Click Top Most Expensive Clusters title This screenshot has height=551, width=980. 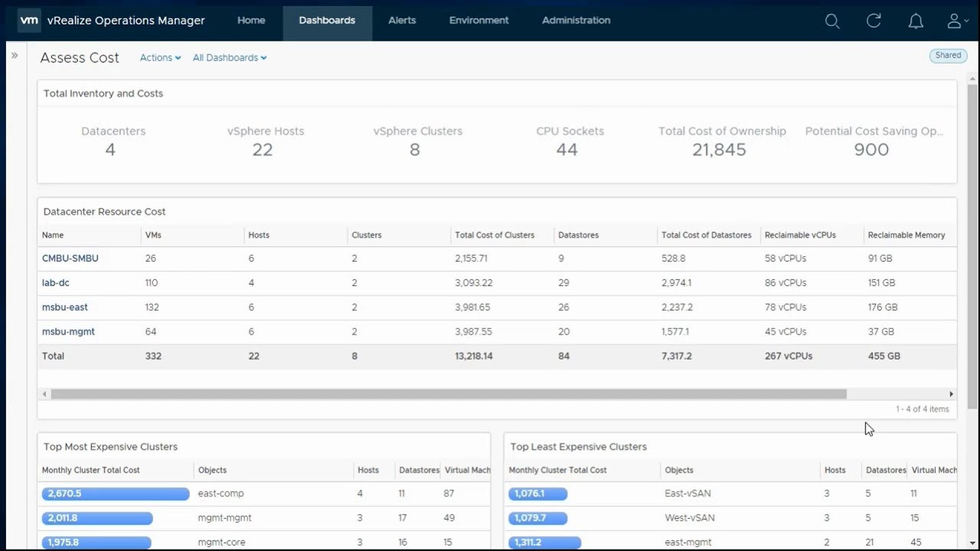tap(110, 447)
